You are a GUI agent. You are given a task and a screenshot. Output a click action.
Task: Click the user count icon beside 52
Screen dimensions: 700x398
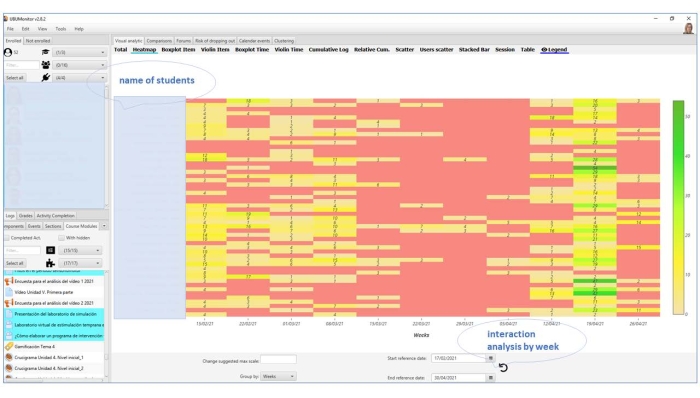(x=8, y=52)
